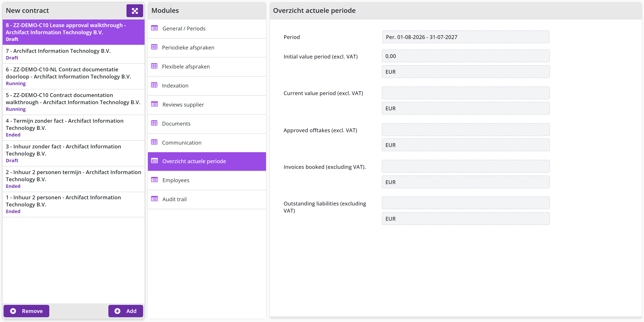This screenshot has width=644, height=322.
Task: Remove the selected contract
Action: point(26,311)
